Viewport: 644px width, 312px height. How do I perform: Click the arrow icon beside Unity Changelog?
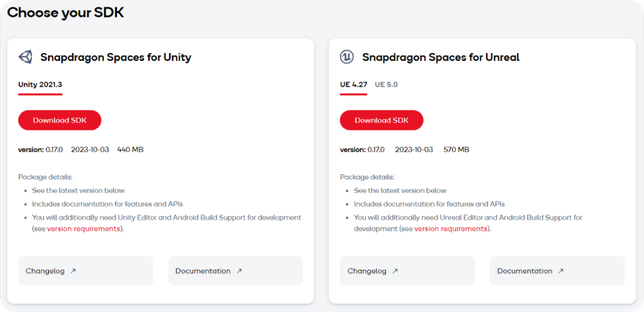click(x=73, y=271)
